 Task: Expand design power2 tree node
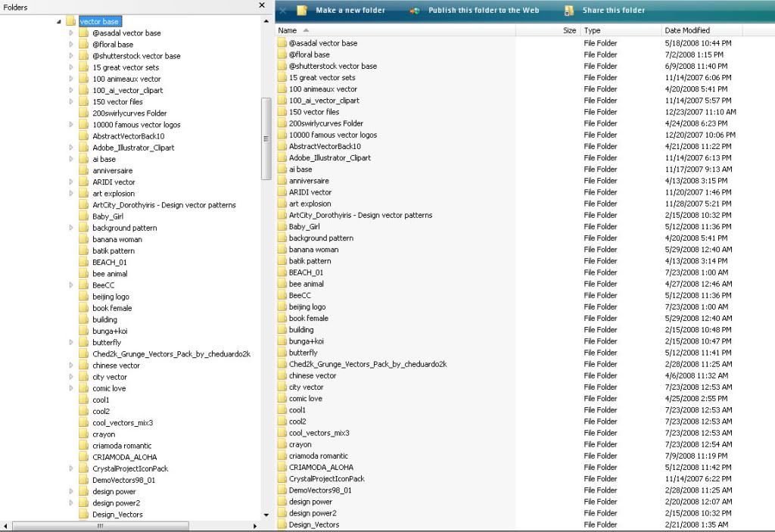[x=71, y=502]
